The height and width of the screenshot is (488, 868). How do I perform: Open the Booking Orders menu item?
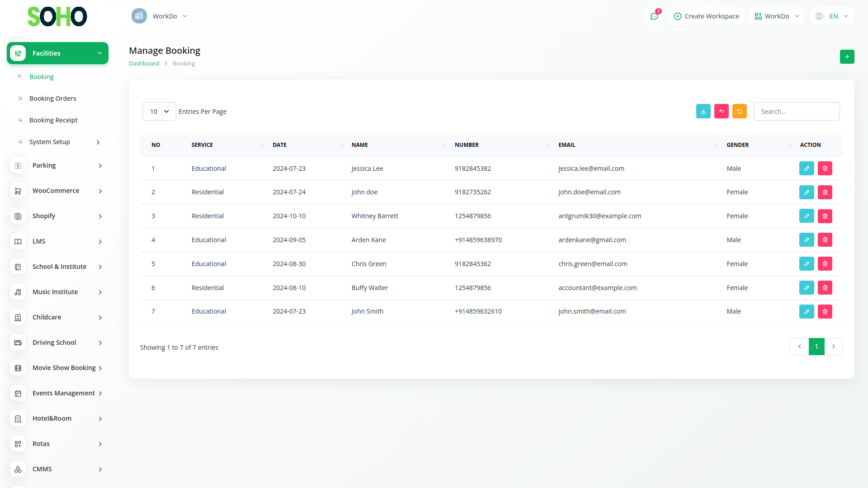coord(52,99)
